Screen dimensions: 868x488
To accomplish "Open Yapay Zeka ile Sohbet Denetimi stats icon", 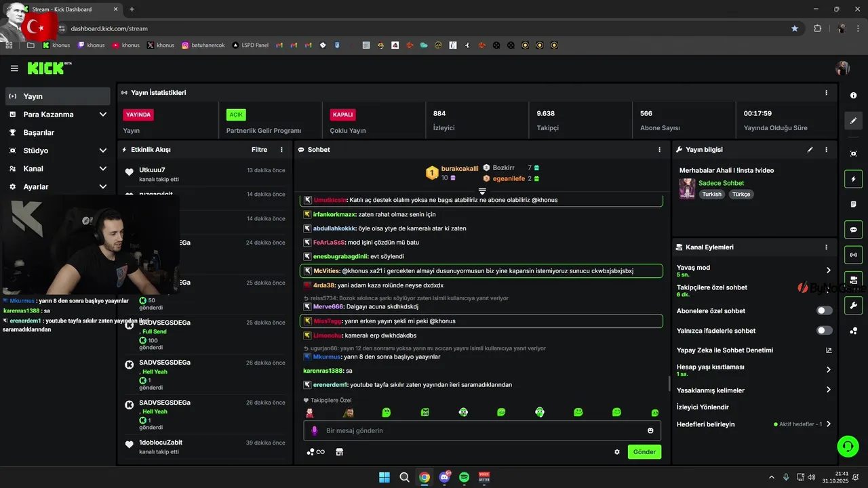I will [x=828, y=350].
